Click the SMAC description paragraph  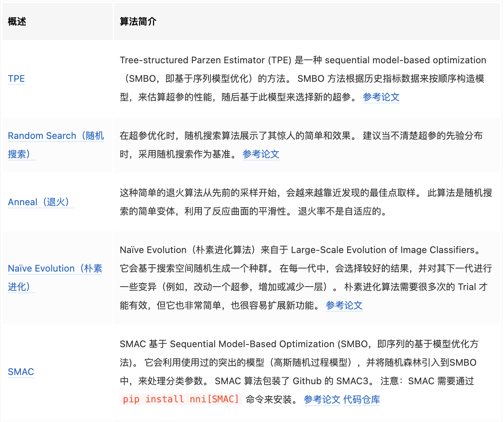(301, 363)
